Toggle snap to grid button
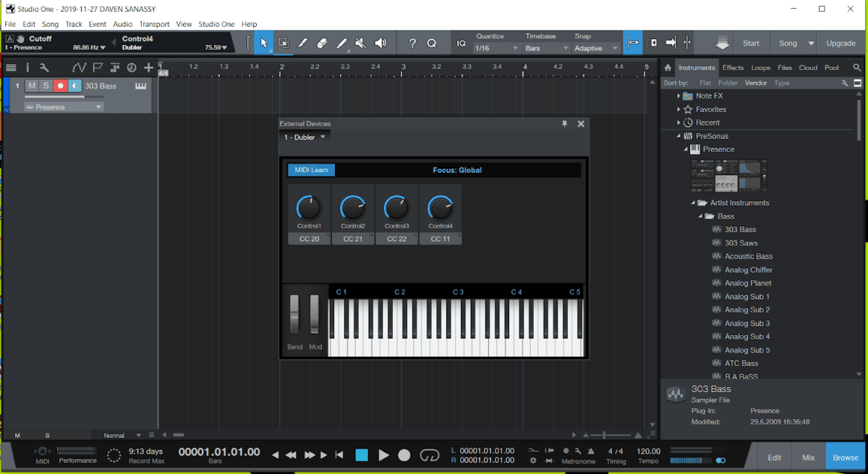 pos(633,43)
